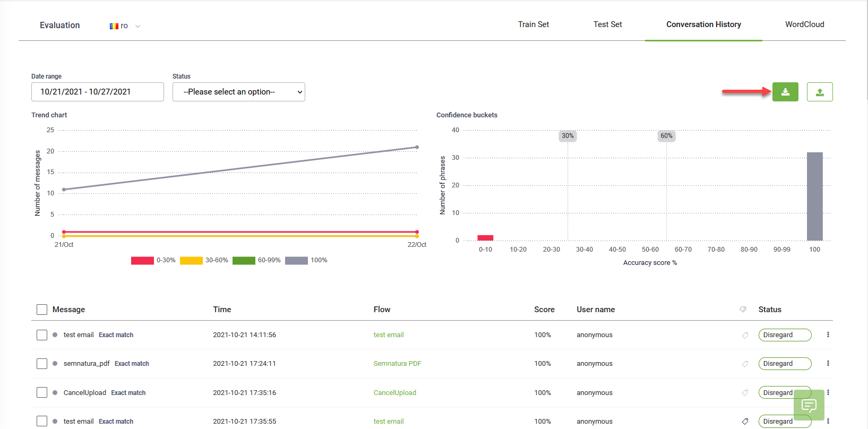This screenshot has width=868, height=429.
Task: Click tag icon in table header
Action: [x=743, y=310]
